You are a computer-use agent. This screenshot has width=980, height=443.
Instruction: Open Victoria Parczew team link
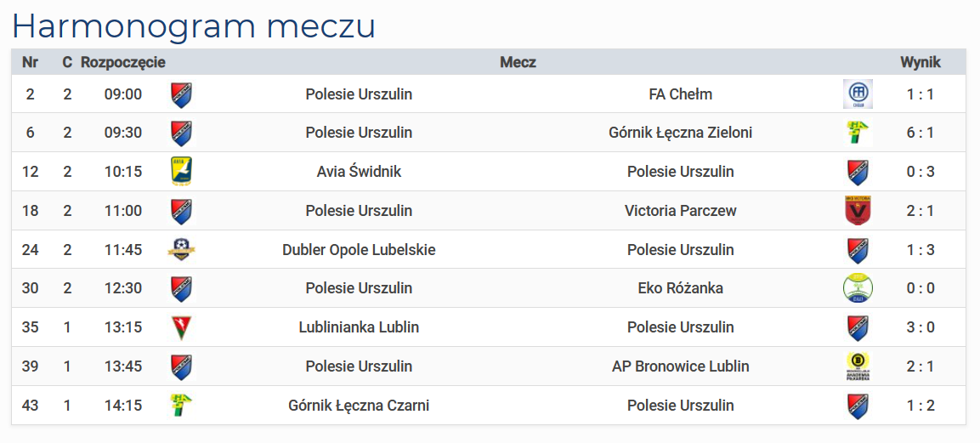click(681, 211)
